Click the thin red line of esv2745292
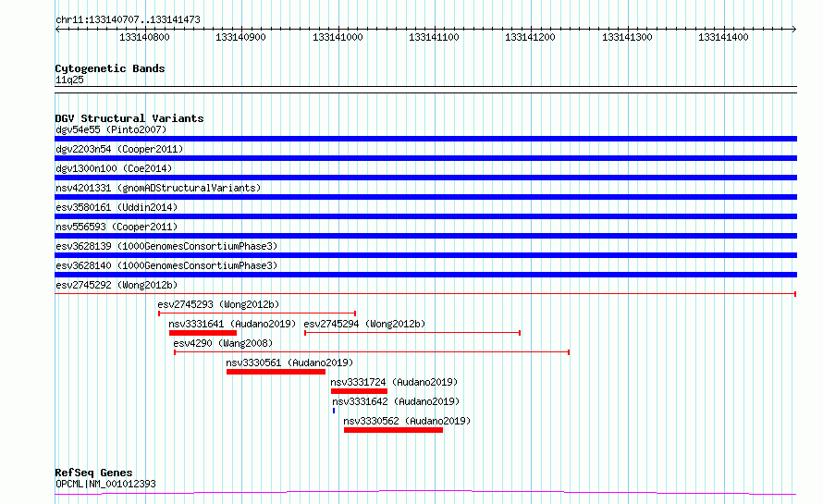 (425, 294)
